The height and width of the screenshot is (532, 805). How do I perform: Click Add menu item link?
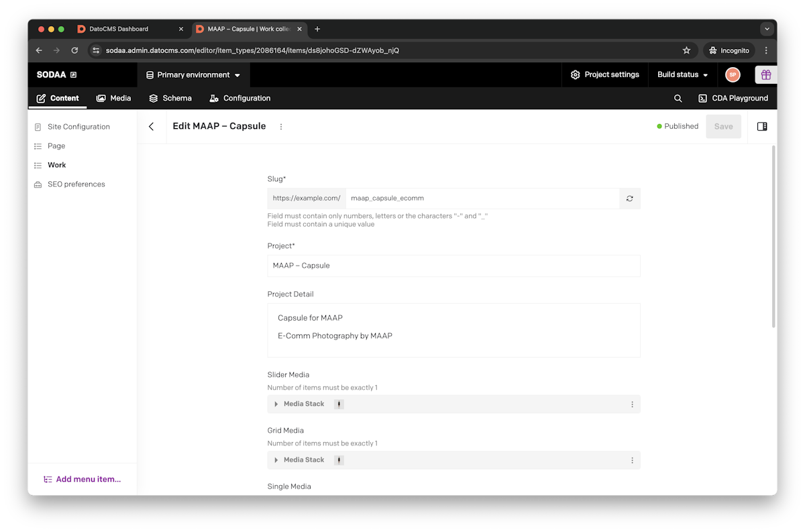pyautogui.click(x=82, y=479)
